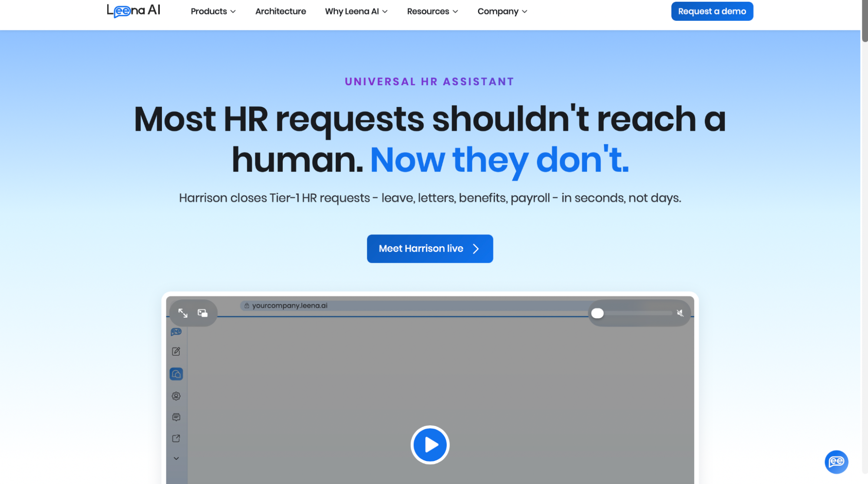Open the Leena chat widget bubble

pos(836,462)
